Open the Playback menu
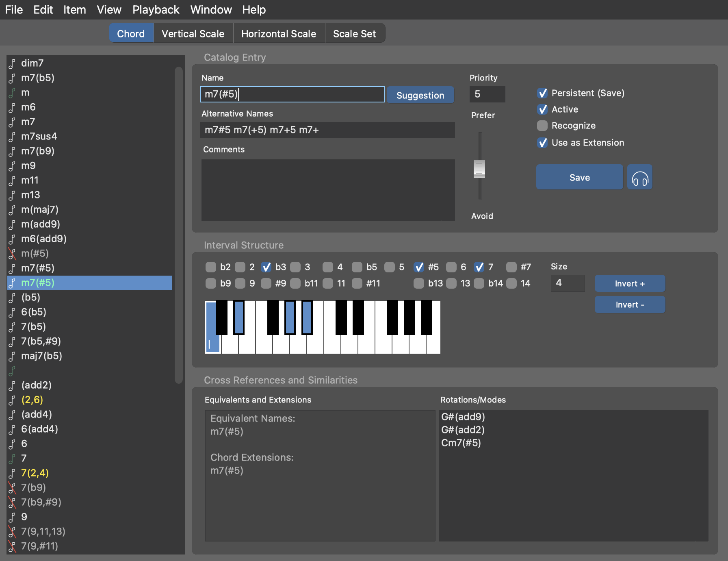The image size is (728, 561). point(156,10)
